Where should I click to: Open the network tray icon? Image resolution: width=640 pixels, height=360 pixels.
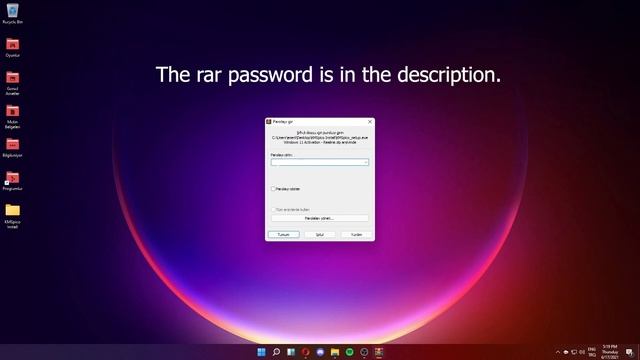574,352
